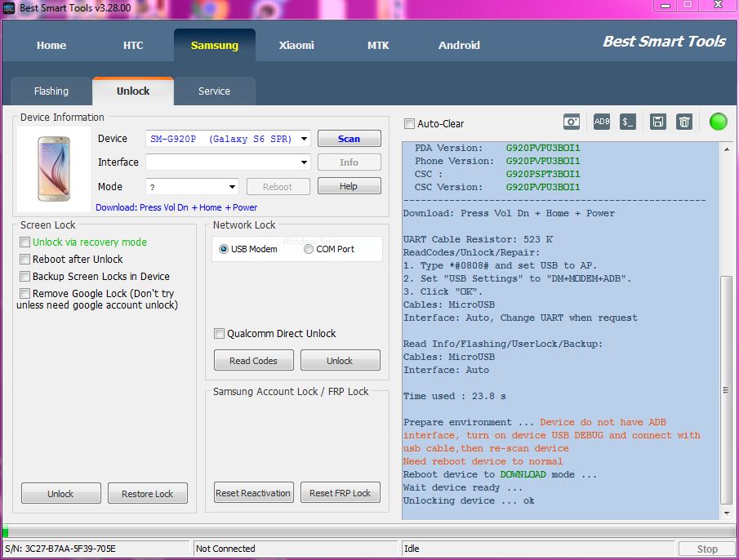Select the Unlock sub-tab
Screen dimensions: 739x560
pos(133,91)
